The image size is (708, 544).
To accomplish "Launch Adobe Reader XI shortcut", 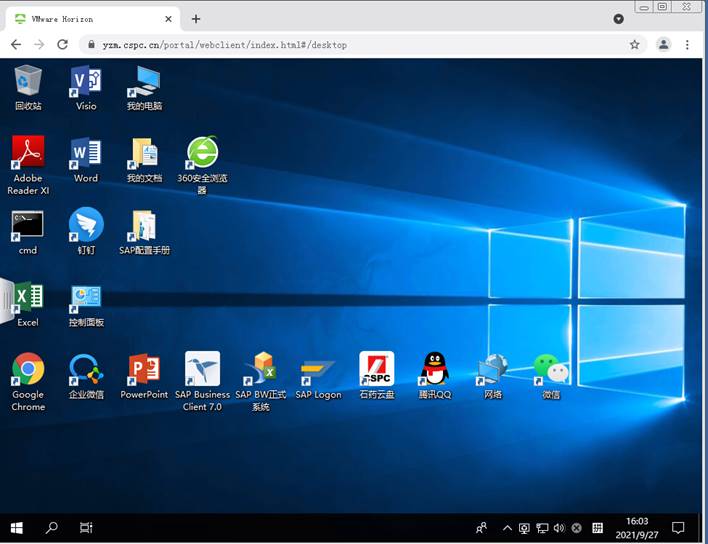I will (28, 165).
